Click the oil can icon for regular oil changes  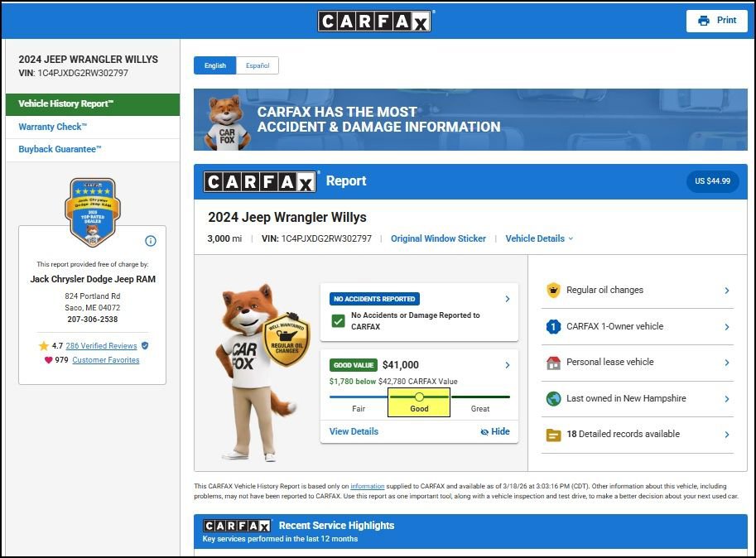point(553,291)
